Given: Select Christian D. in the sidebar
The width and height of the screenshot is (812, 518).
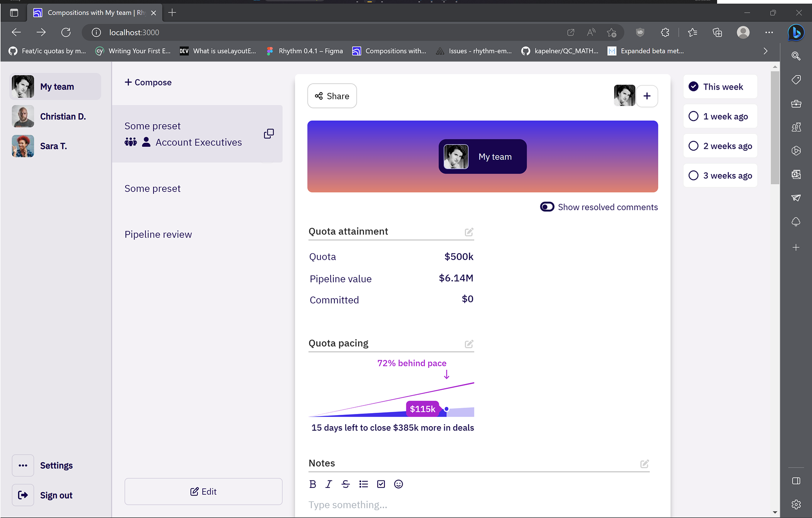Looking at the screenshot, I should click(x=63, y=116).
